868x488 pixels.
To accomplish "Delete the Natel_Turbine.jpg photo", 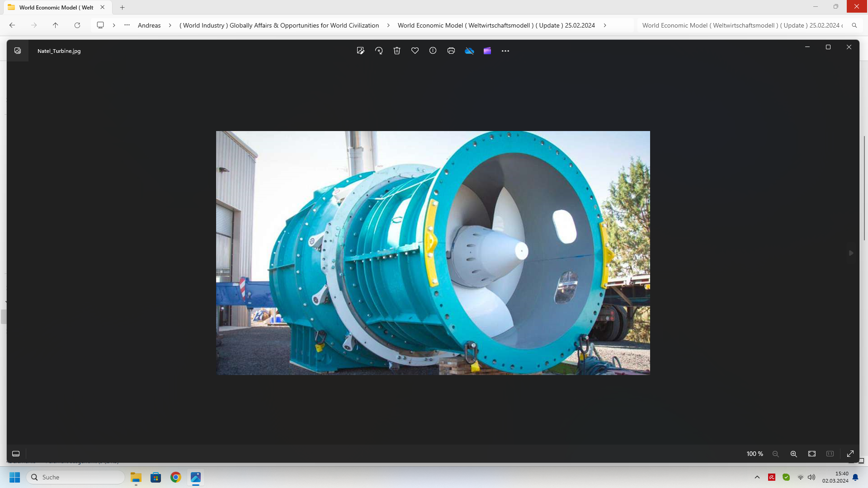I will tap(397, 51).
